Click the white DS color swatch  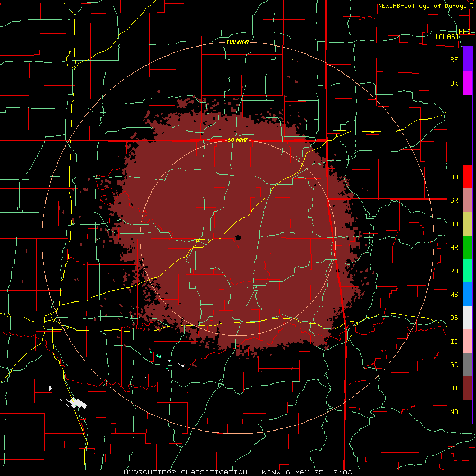click(x=467, y=317)
